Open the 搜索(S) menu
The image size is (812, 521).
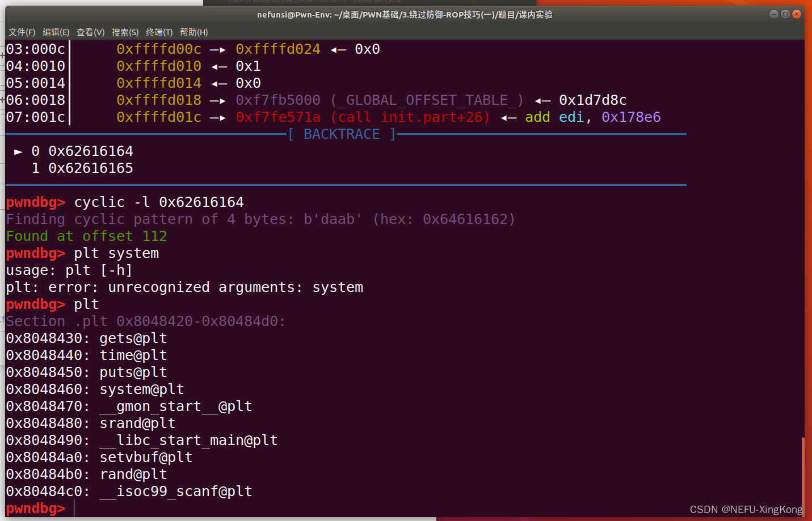(x=125, y=32)
